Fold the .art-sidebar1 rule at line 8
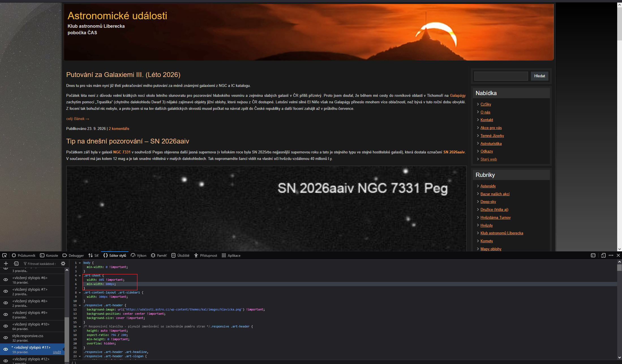Viewport: 622px width, 364px height. pyautogui.click(x=80, y=293)
